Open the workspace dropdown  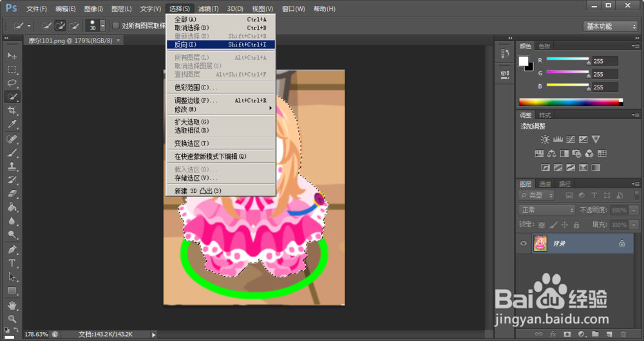click(611, 26)
